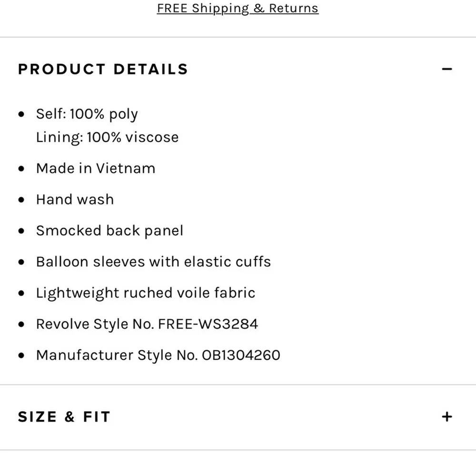Open the FREE Shipping & Returns link
The image size is (476, 476).
[x=238, y=9]
